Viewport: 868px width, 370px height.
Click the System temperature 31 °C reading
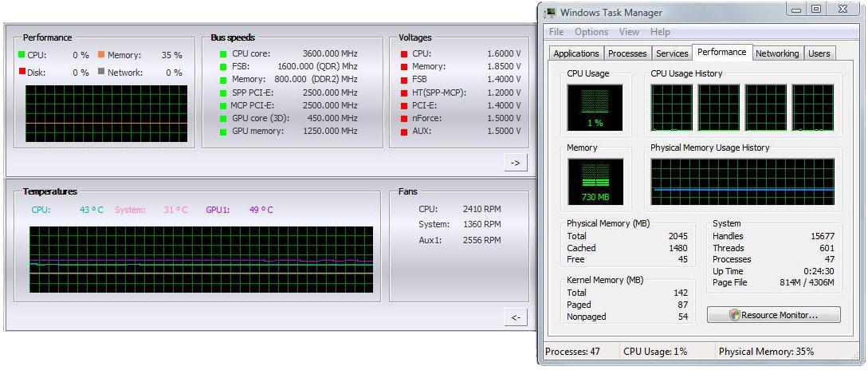pyautogui.click(x=175, y=210)
